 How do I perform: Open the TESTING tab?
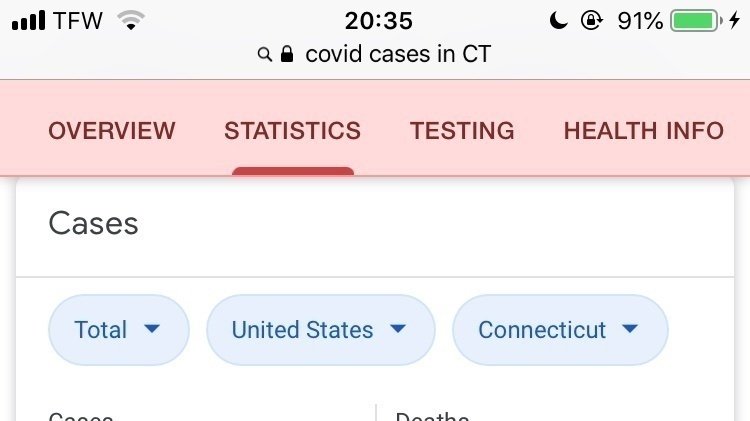(x=462, y=131)
